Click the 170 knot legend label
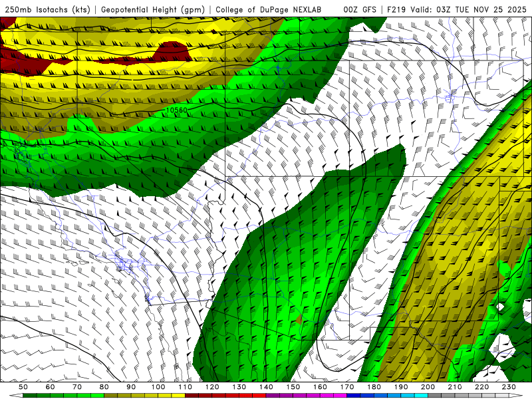 pos(347,387)
